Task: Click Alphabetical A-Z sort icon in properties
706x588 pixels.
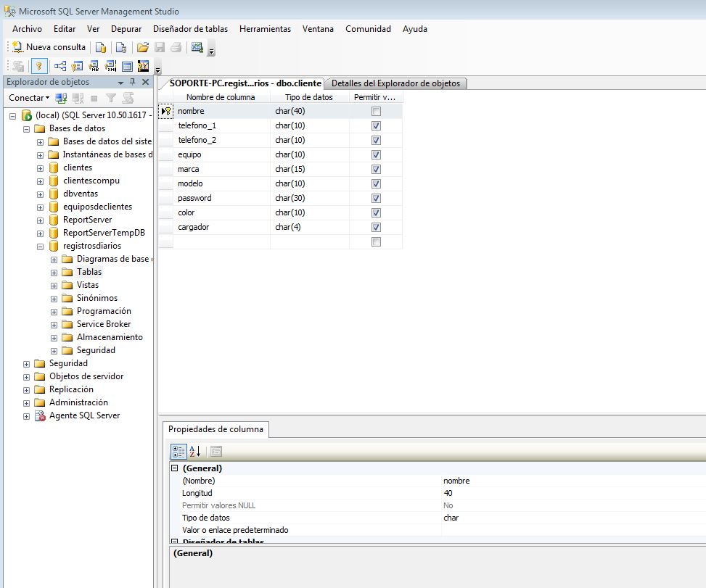Action: click(x=195, y=451)
